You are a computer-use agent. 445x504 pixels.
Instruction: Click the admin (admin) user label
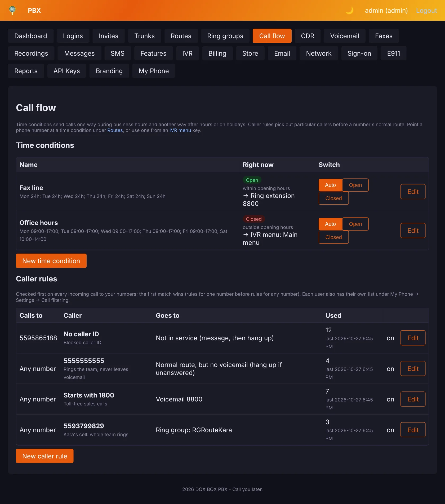386,10
